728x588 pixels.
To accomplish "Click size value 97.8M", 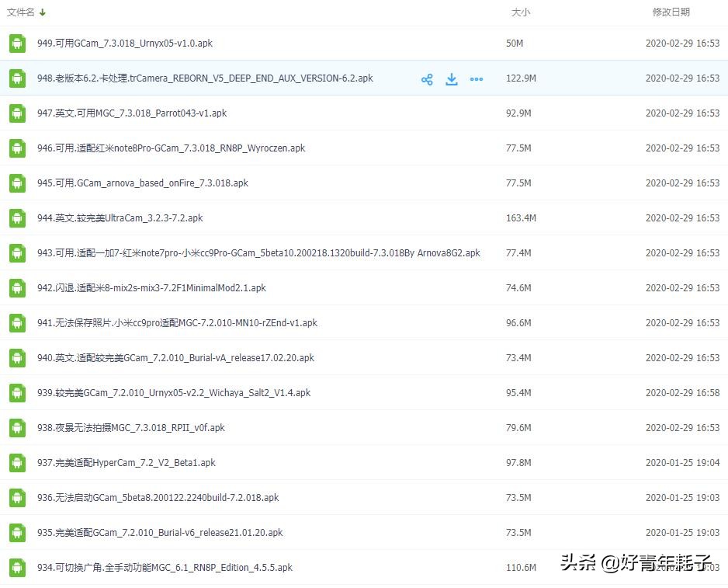I will point(518,462).
